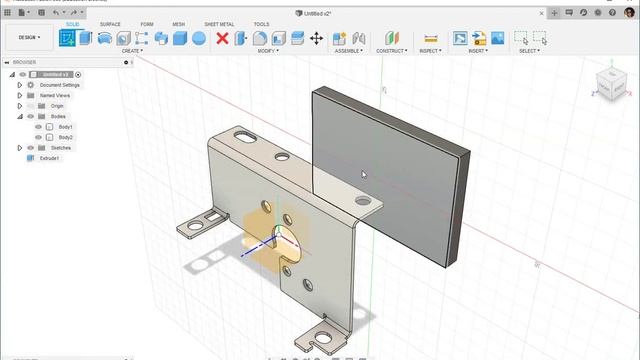Select the Rectangular Pattern tool icon
Screen dimensions: 640x360
(x=142, y=38)
